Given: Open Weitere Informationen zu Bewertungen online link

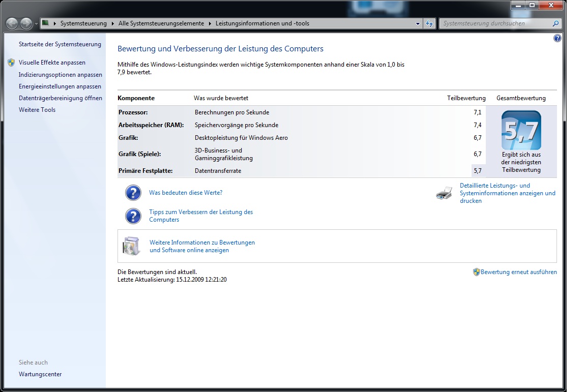Looking at the screenshot, I should pyautogui.click(x=202, y=246).
